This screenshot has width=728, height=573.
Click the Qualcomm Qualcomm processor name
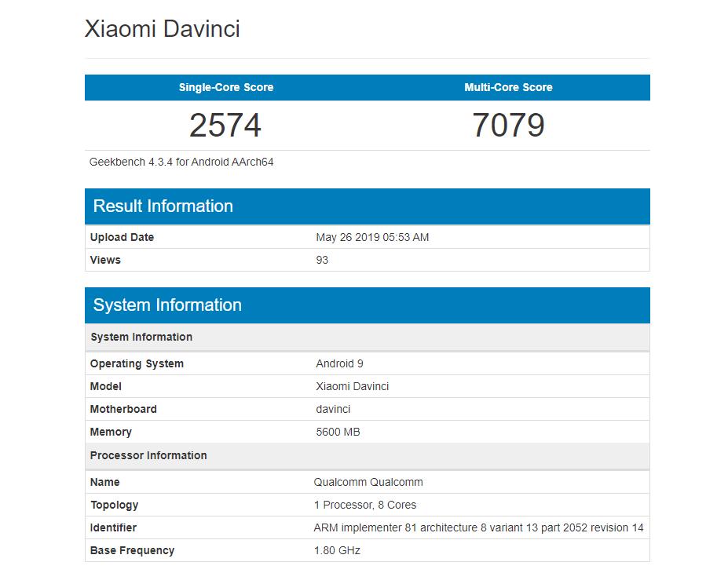pyautogui.click(x=368, y=482)
